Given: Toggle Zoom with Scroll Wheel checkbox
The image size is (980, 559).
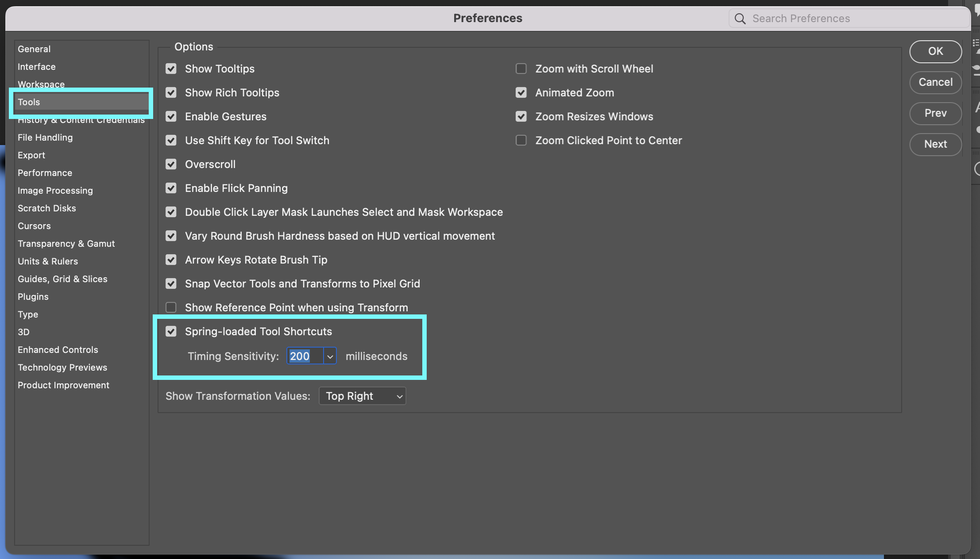Looking at the screenshot, I should coord(521,68).
